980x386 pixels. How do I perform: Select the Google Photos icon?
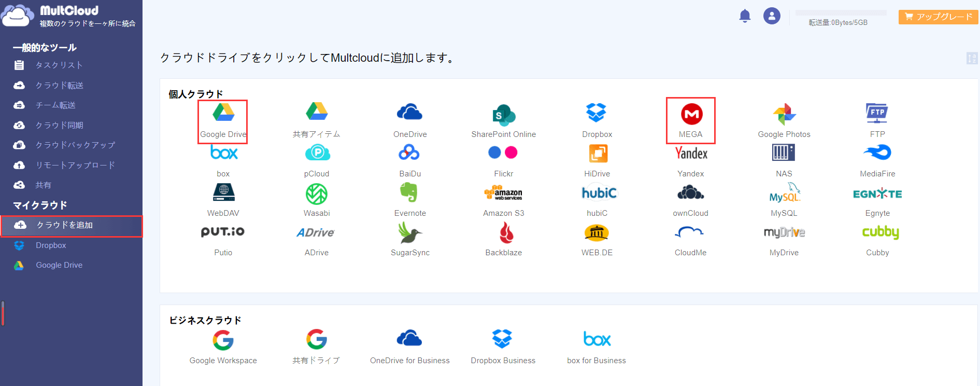[x=784, y=114]
